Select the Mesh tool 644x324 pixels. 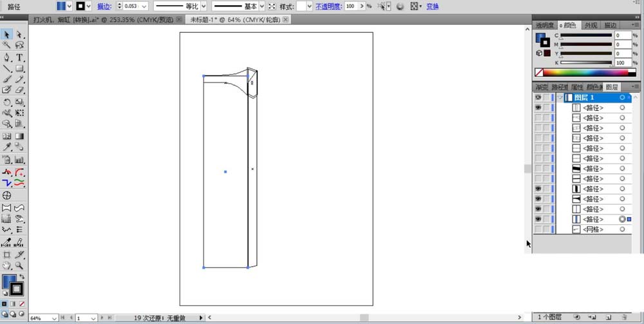[x=7, y=136]
